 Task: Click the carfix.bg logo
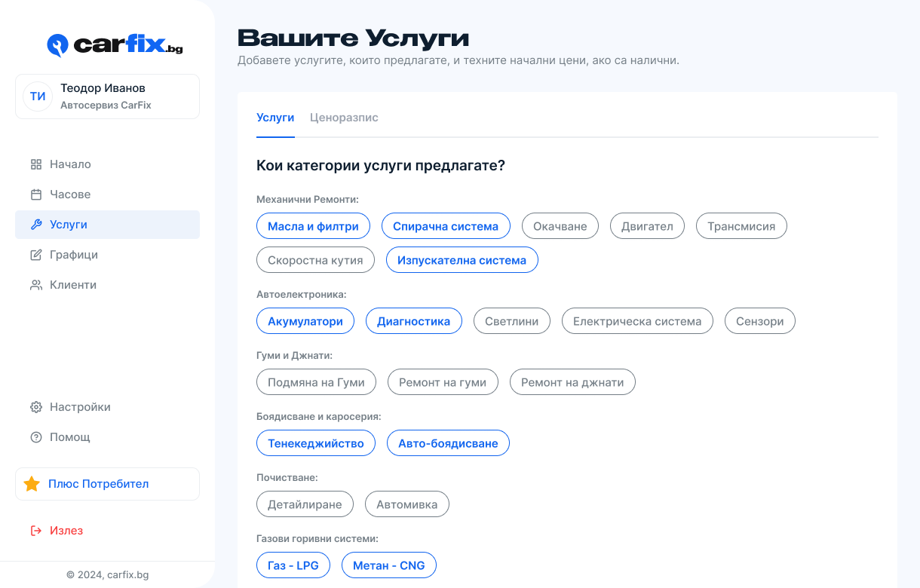115,45
